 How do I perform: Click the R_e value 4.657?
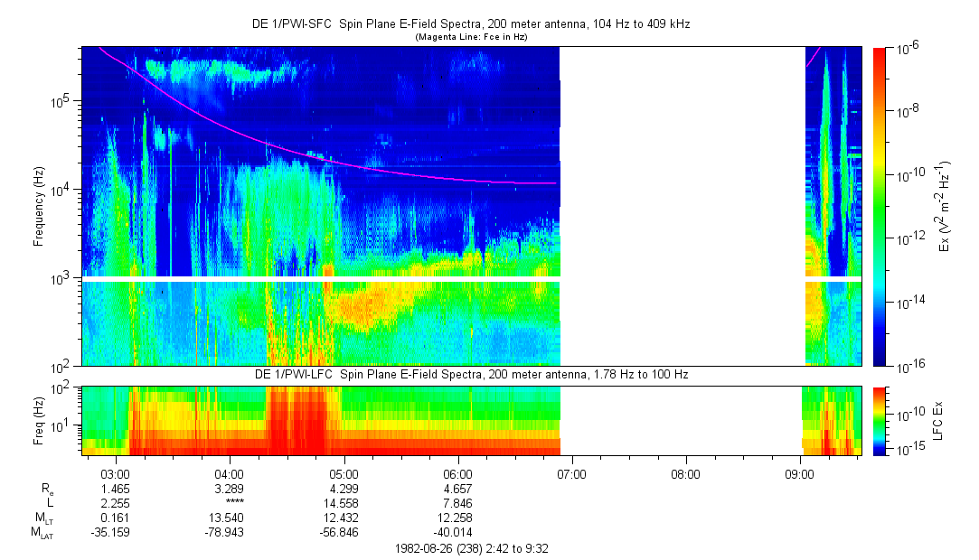pos(458,488)
